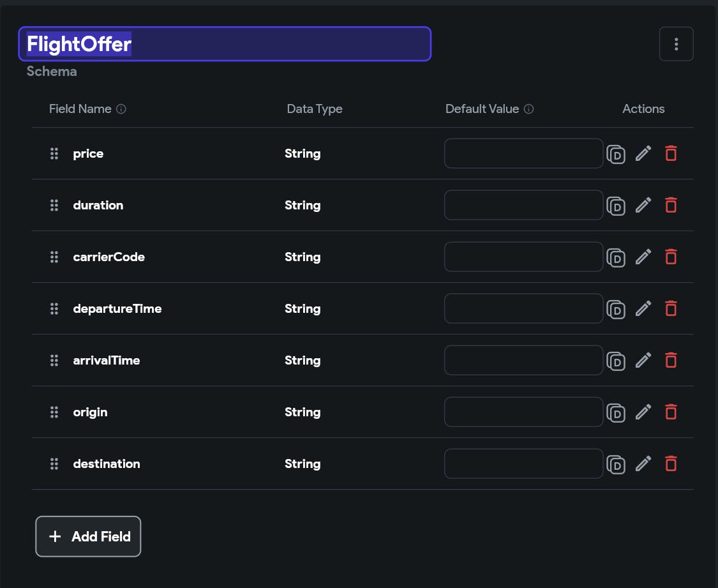The height and width of the screenshot is (588, 718).
Task: Edit the price field
Action: [x=643, y=154]
